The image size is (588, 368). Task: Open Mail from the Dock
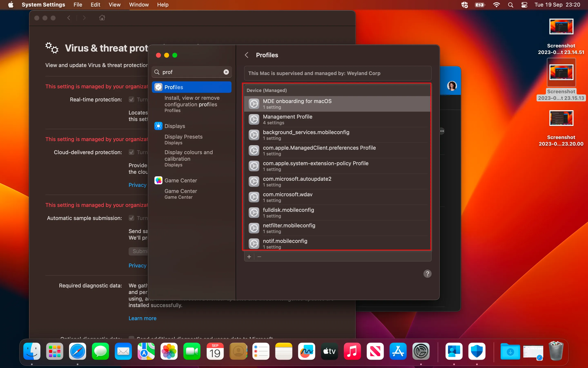tap(123, 351)
